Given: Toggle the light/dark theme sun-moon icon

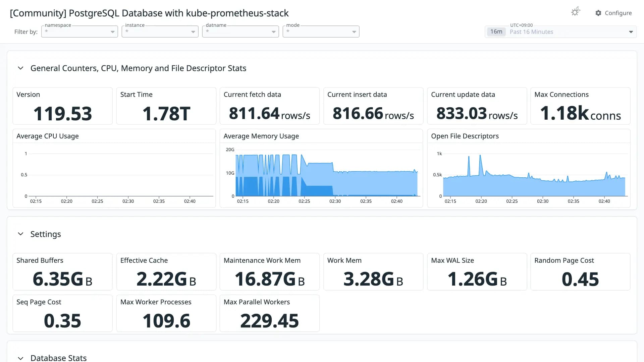Looking at the screenshot, I should coord(576,12).
